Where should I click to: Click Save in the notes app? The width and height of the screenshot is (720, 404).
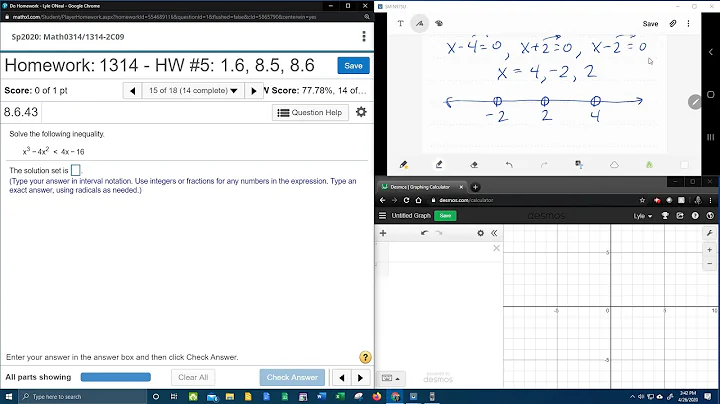click(x=650, y=24)
